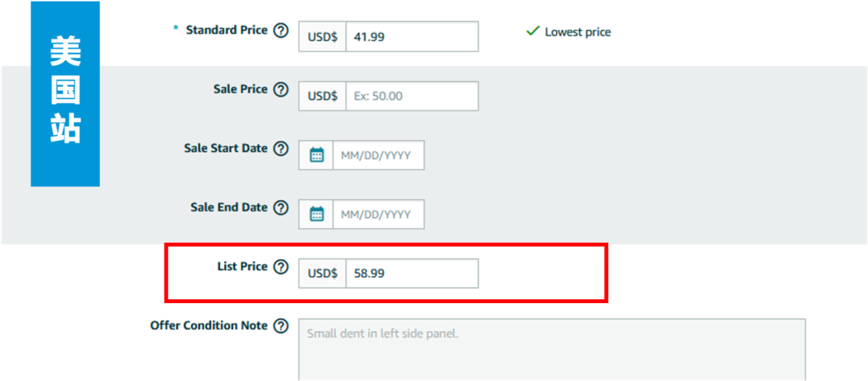Click the Lowest price text label
Viewport: 868px width, 381px height.
click(578, 32)
